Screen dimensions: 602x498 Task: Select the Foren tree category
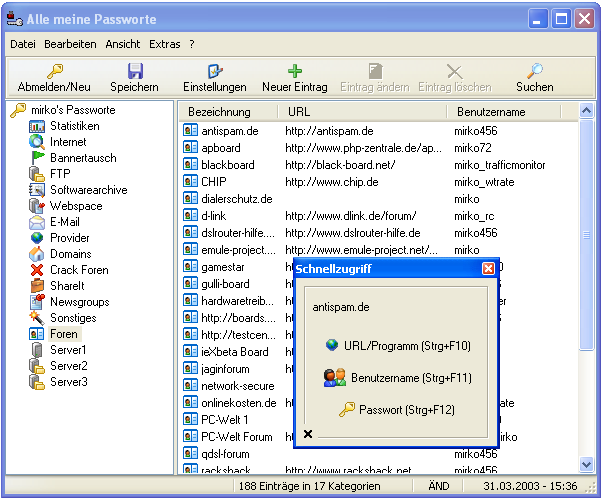(64, 334)
